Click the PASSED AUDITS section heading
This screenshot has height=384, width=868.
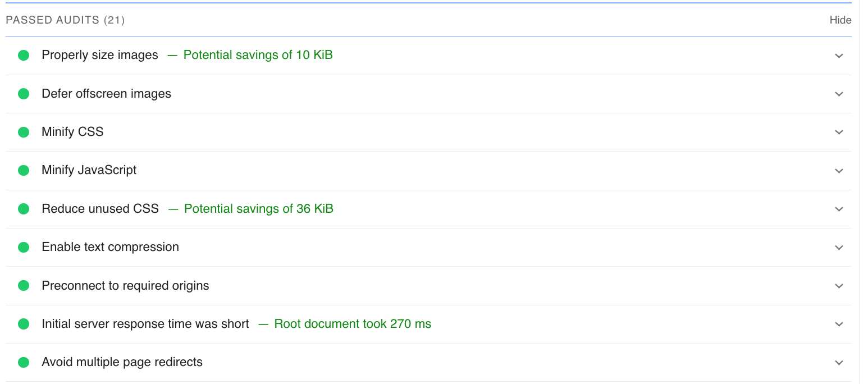66,20
